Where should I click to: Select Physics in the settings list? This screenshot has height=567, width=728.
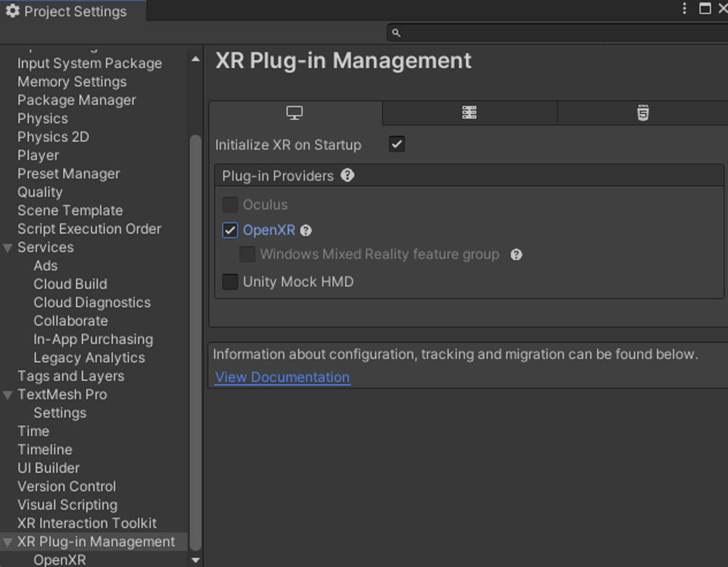click(42, 118)
